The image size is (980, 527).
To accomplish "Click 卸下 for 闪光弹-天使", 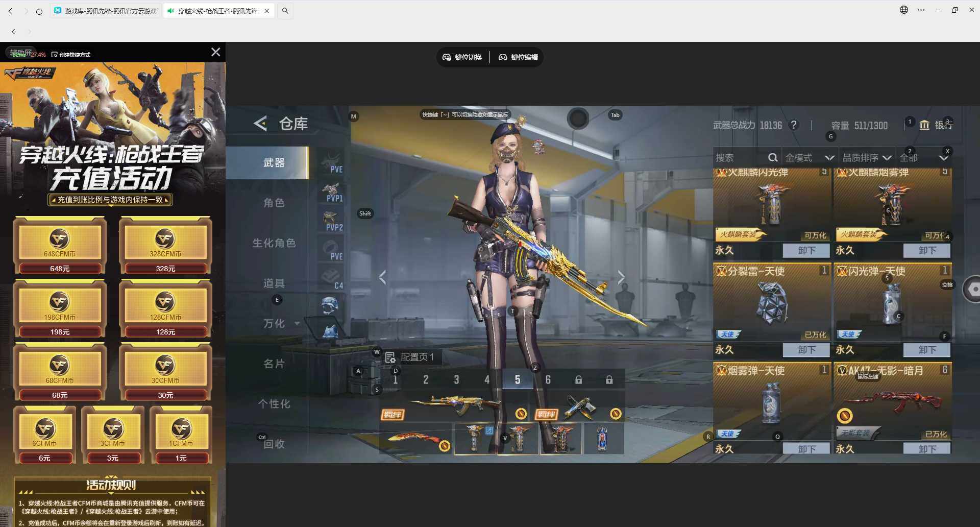I will pyautogui.click(x=927, y=350).
